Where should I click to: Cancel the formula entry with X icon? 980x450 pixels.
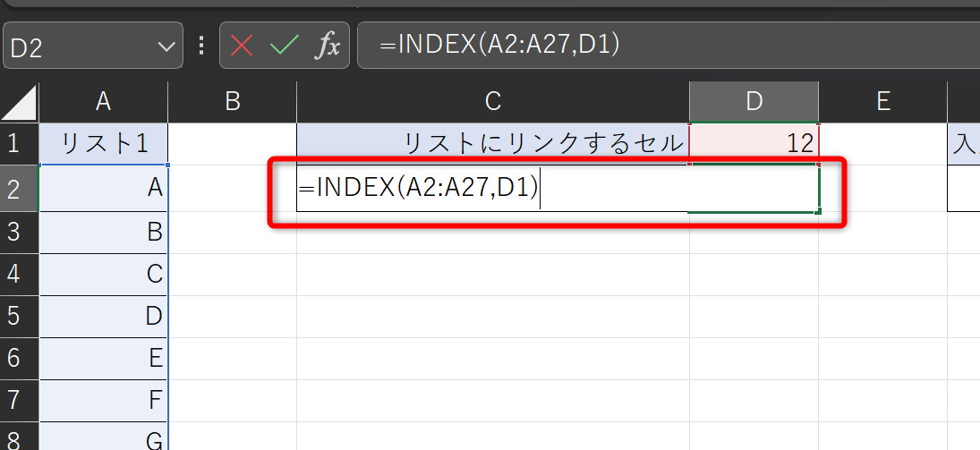[x=243, y=46]
